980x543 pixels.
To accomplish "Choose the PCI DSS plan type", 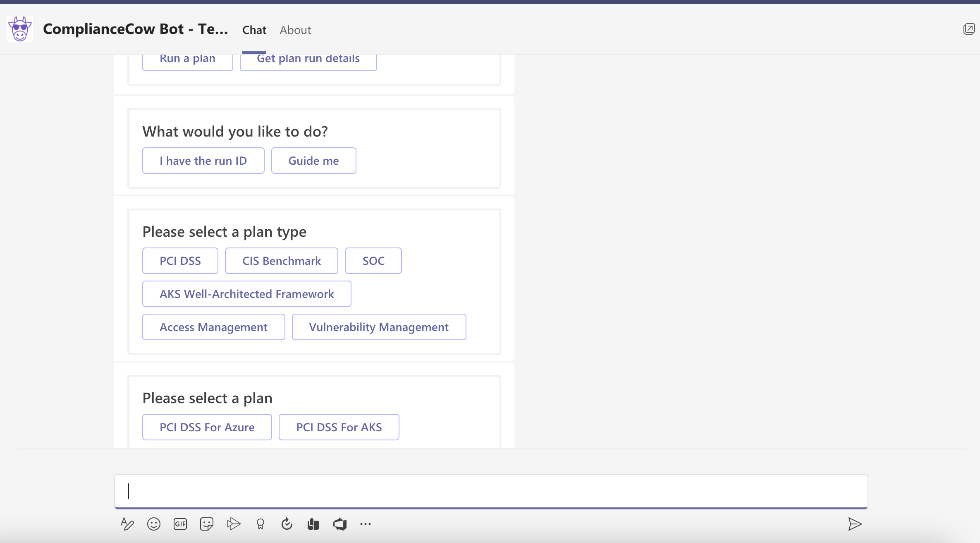I will click(x=180, y=261).
